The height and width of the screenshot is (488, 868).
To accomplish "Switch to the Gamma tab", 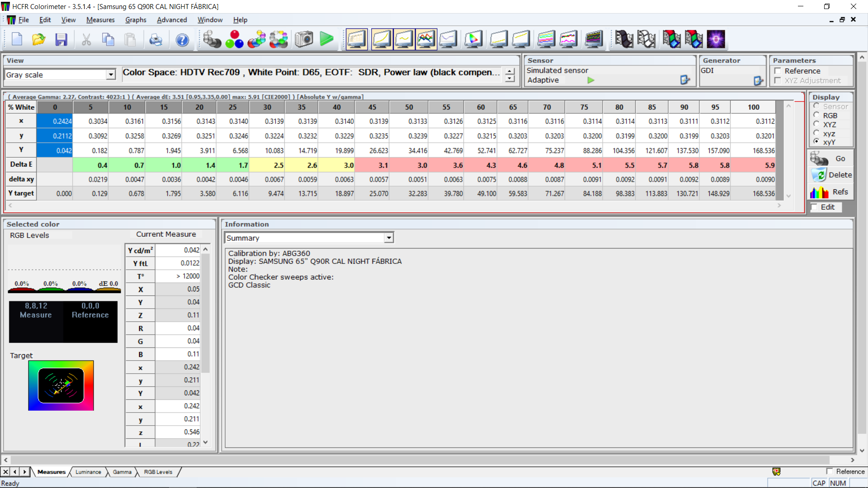I will (x=122, y=472).
